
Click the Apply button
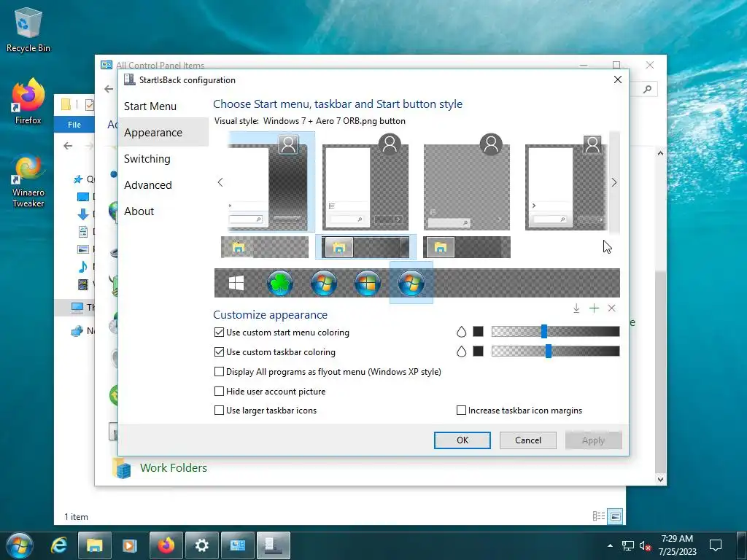pyautogui.click(x=593, y=440)
